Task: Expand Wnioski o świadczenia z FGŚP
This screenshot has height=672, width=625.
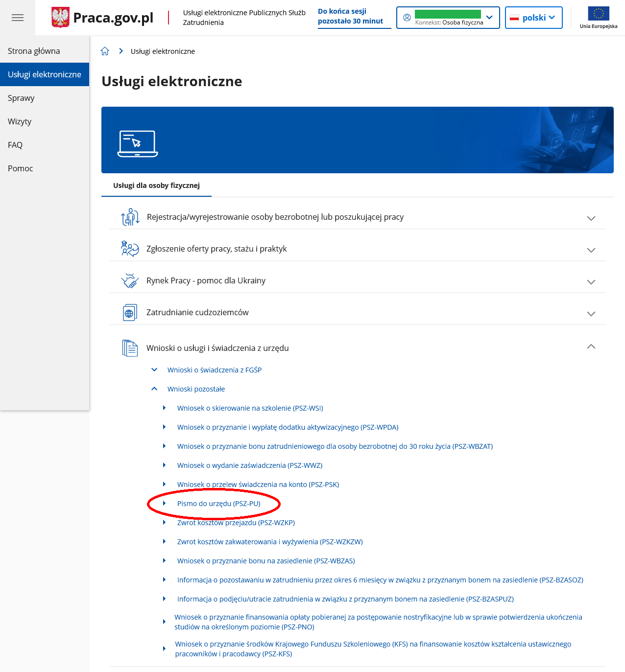Action: coord(214,370)
